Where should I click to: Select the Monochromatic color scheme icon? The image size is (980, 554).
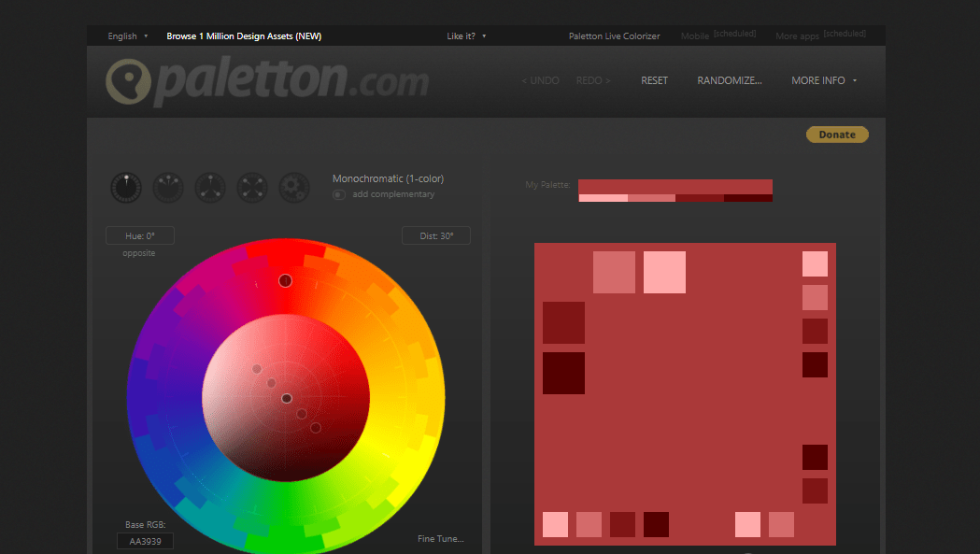126,188
